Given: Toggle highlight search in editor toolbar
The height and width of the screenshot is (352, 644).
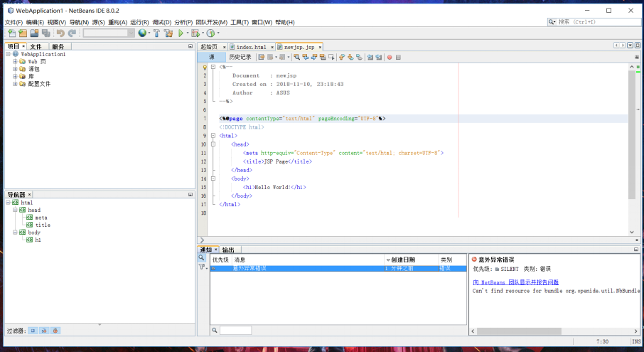Looking at the screenshot, I should point(323,57).
